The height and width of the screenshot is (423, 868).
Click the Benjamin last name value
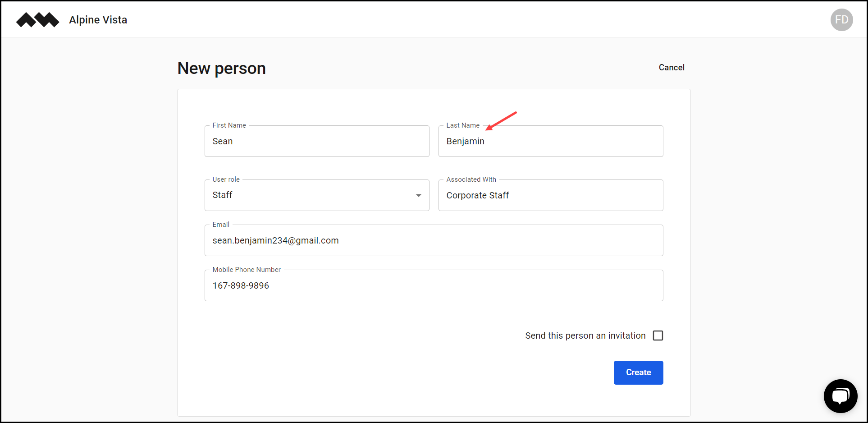coord(465,141)
